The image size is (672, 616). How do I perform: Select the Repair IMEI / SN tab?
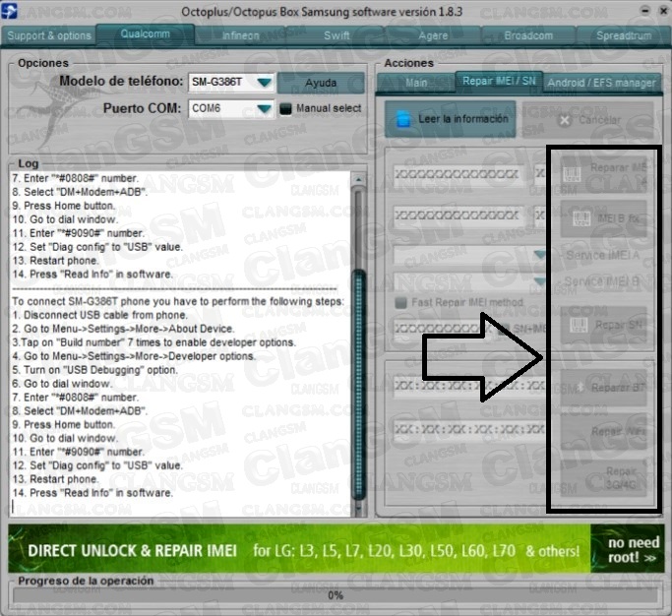pos(499,81)
